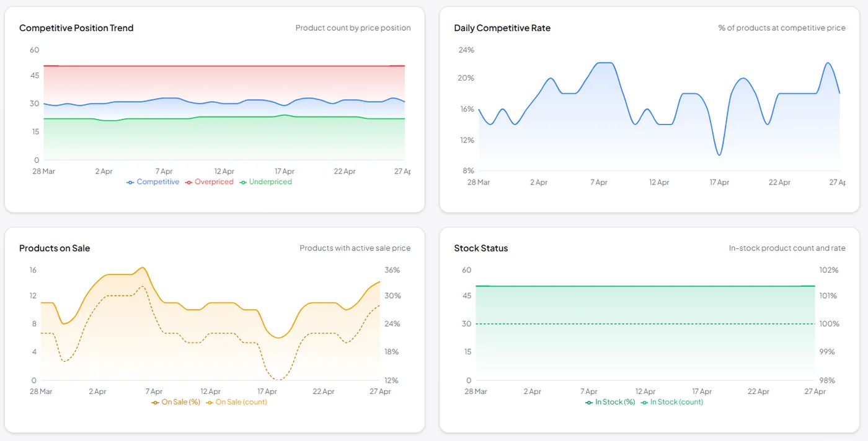Click the dashed In Stock line in Stock Status
Image resolution: width=868 pixels, height=441 pixels.
tap(645, 324)
